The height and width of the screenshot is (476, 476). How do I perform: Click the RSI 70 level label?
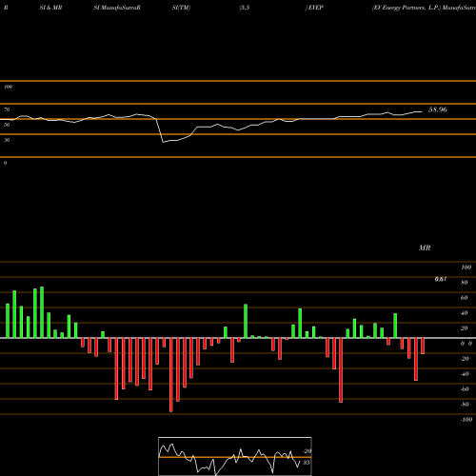tap(7, 109)
